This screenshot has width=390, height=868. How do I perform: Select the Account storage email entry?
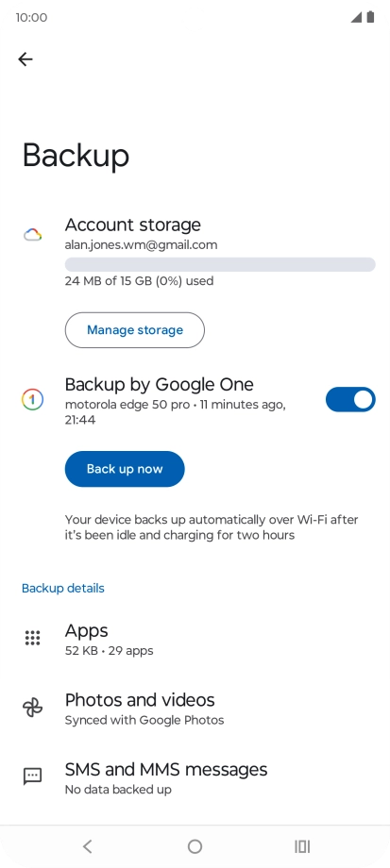[x=142, y=244]
